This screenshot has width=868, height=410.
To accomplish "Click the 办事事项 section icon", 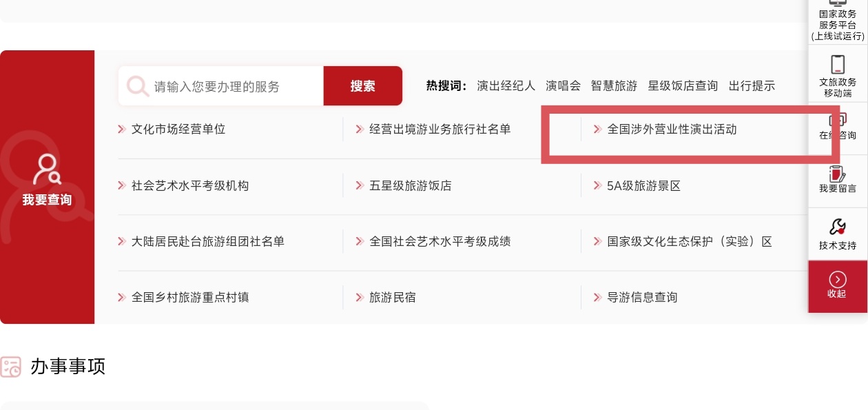I will (x=11, y=367).
